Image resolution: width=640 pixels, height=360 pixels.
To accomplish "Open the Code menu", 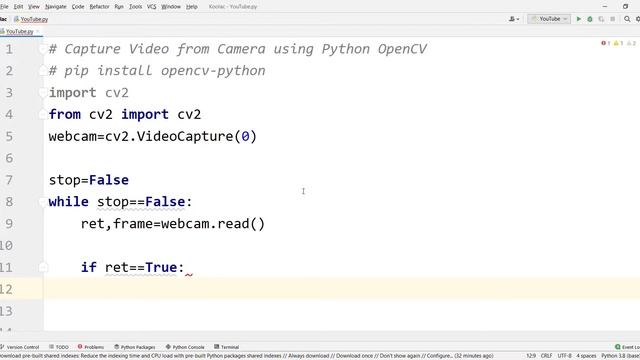I will [x=78, y=7].
